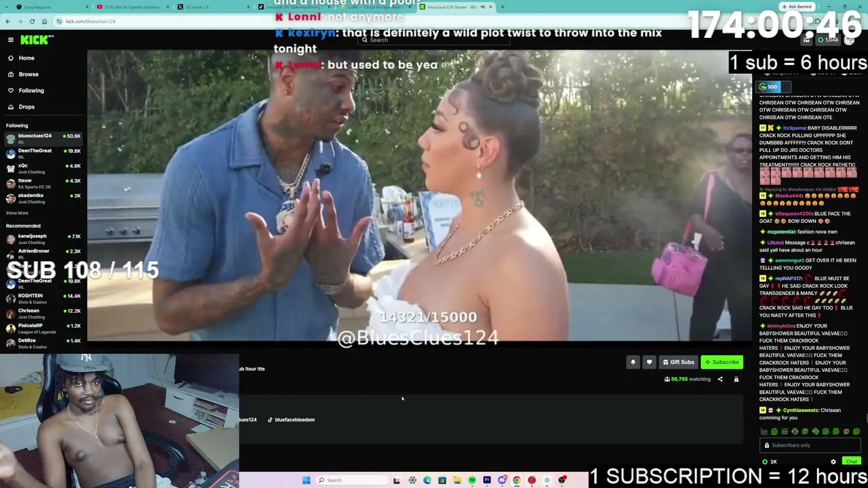The image size is (868, 488).
Task: Open a new browser tab
Action: 502,7
